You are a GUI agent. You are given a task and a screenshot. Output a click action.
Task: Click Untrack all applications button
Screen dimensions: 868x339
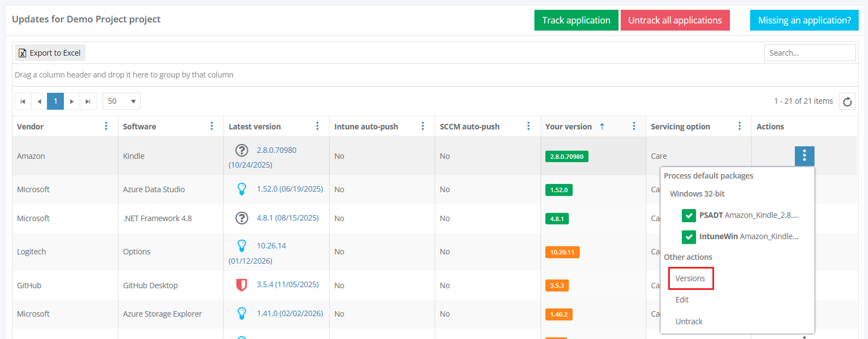(675, 20)
